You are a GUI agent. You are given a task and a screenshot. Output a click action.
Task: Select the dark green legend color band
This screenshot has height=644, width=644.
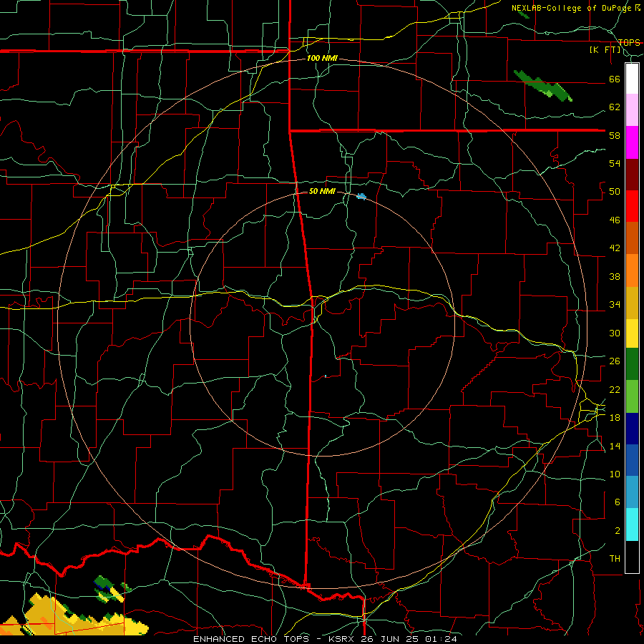632,364
